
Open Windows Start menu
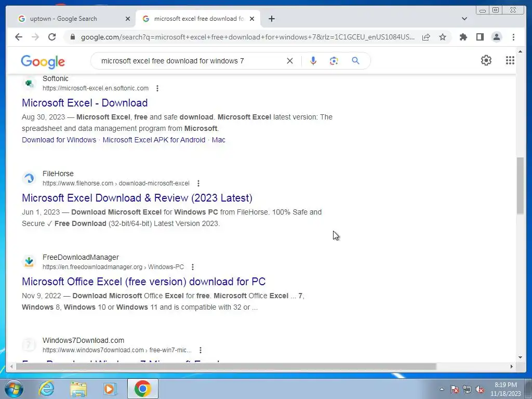(14, 389)
